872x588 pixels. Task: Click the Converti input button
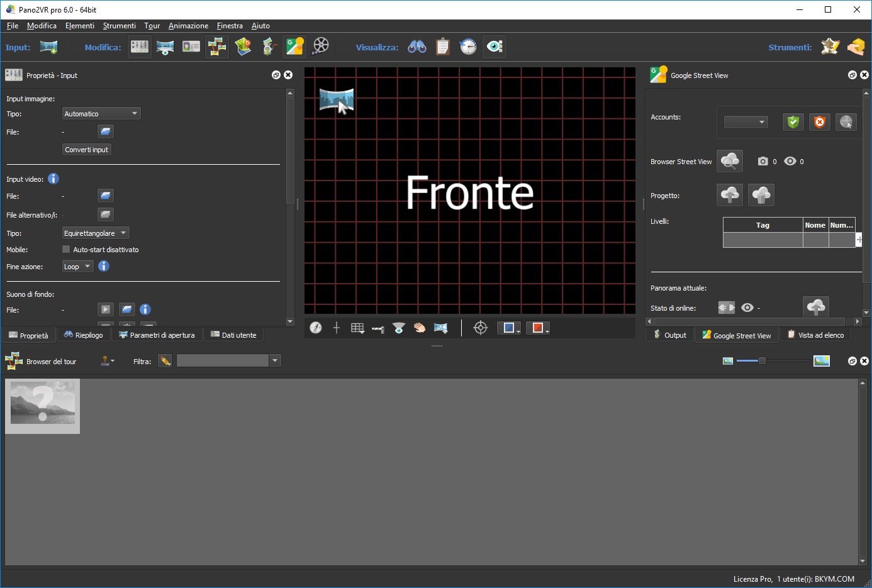click(x=87, y=150)
